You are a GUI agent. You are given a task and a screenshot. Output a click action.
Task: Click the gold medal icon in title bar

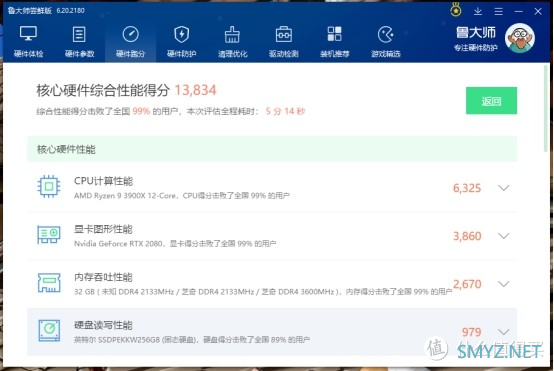click(456, 11)
